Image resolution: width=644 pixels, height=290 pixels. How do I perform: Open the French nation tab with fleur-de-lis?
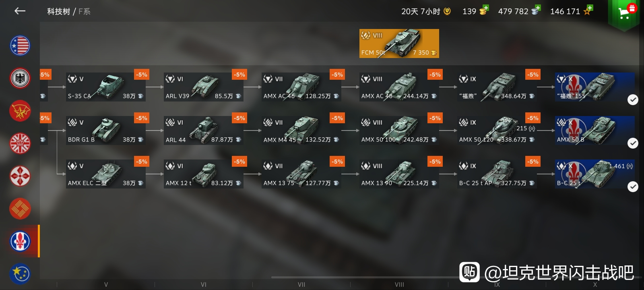20,241
